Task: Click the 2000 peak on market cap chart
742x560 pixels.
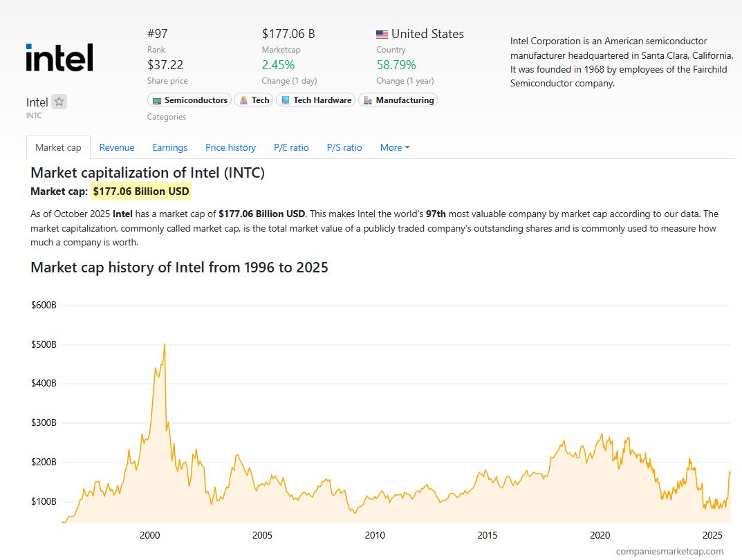Action: [x=164, y=345]
